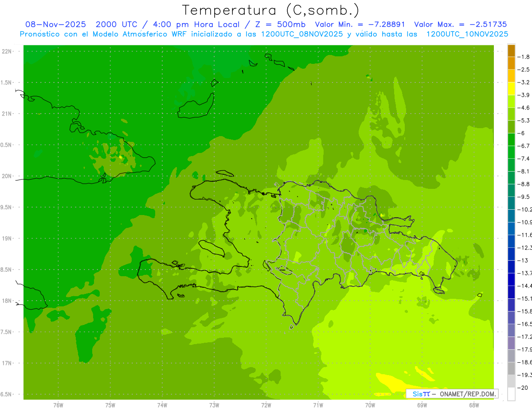Image resolution: width=532 pixels, height=411 pixels.
Task: Pick the brown-orange swatch atop the color bar
Action: tap(511, 51)
